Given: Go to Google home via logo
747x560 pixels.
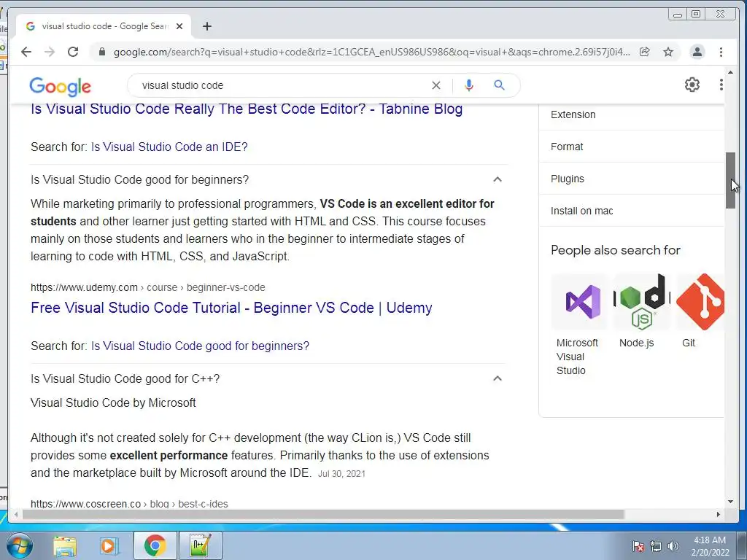Looking at the screenshot, I should [x=60, y=87].
